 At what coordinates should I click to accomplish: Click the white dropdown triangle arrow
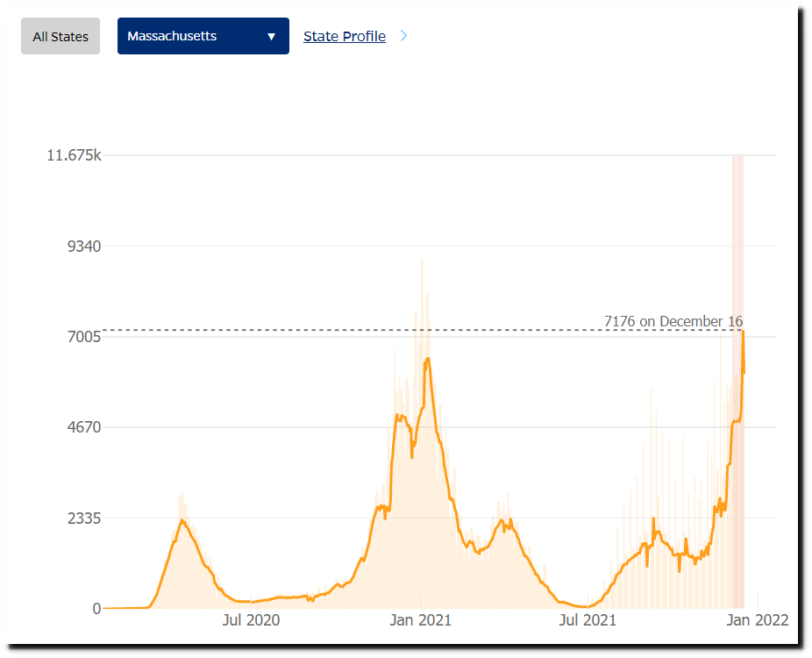[x=271, y=37]
